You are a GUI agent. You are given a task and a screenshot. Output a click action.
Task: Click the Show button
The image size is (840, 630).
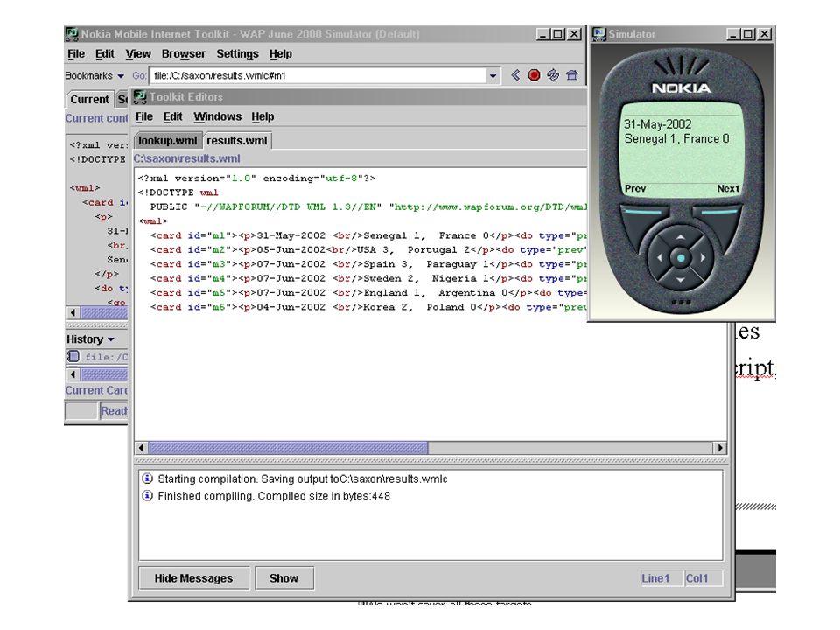283,578
